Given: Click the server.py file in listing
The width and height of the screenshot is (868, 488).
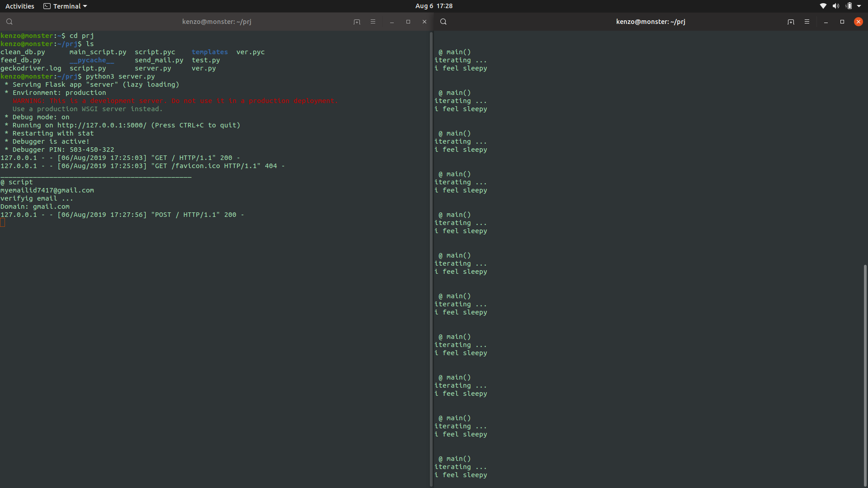Looking at the screenshot, I should 153,68.
